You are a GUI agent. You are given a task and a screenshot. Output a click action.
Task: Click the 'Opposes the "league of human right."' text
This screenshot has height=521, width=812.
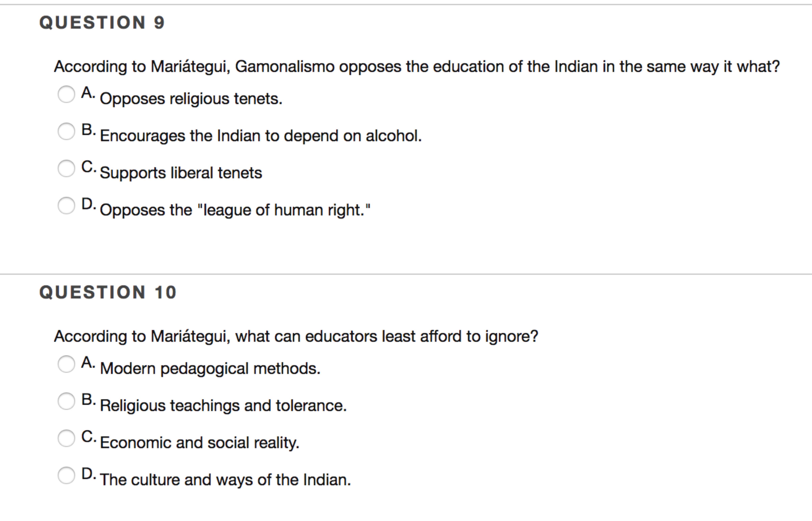[x=235, y=210]
